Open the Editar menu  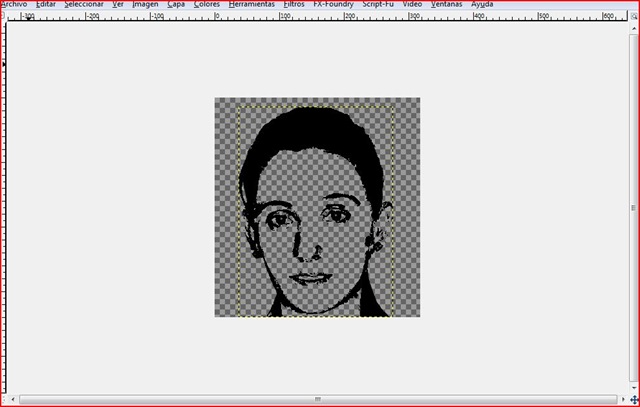point(46,4)
